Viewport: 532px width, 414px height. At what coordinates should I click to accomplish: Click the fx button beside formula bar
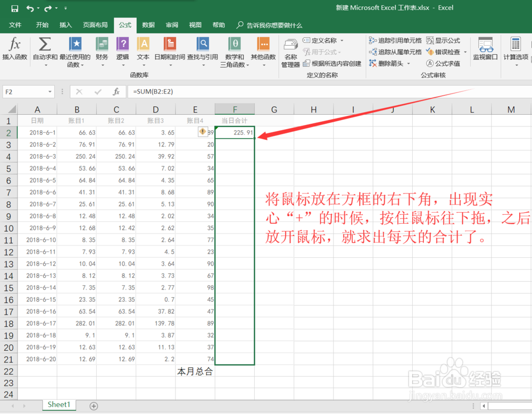pos(116,91)
